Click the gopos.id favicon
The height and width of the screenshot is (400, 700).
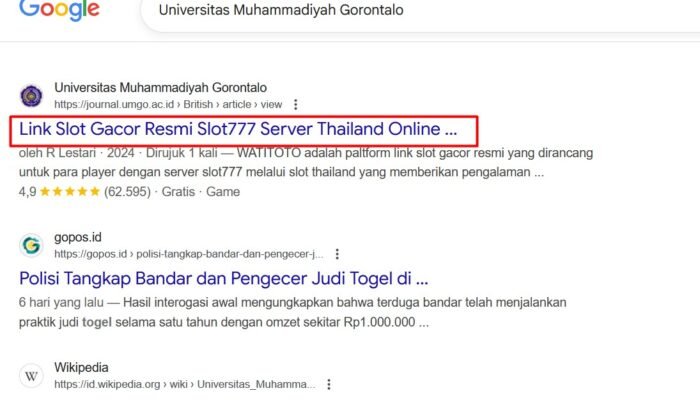point(31,246)
